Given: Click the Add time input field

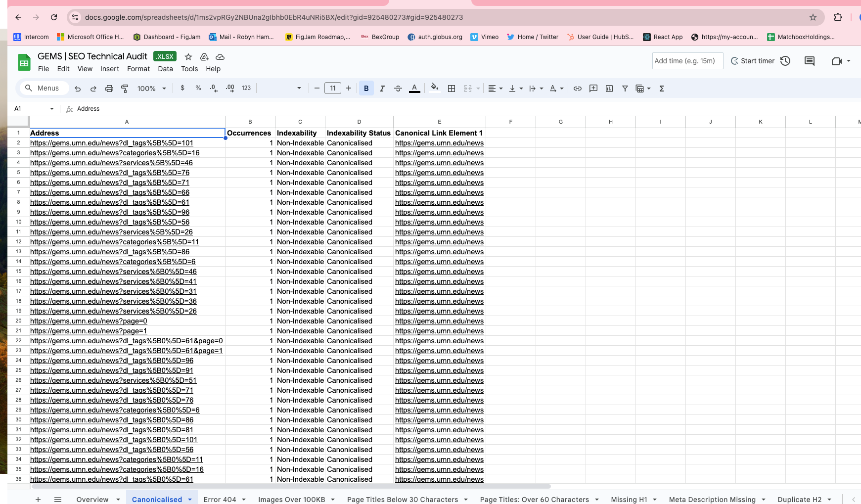Looking at the screenshot, I should [x=687, y=61].
